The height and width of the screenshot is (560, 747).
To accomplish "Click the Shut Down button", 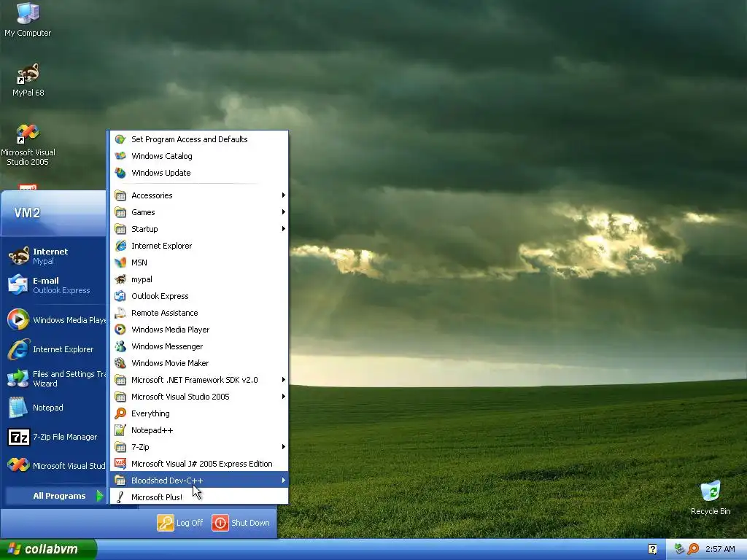I will (241, 523).
